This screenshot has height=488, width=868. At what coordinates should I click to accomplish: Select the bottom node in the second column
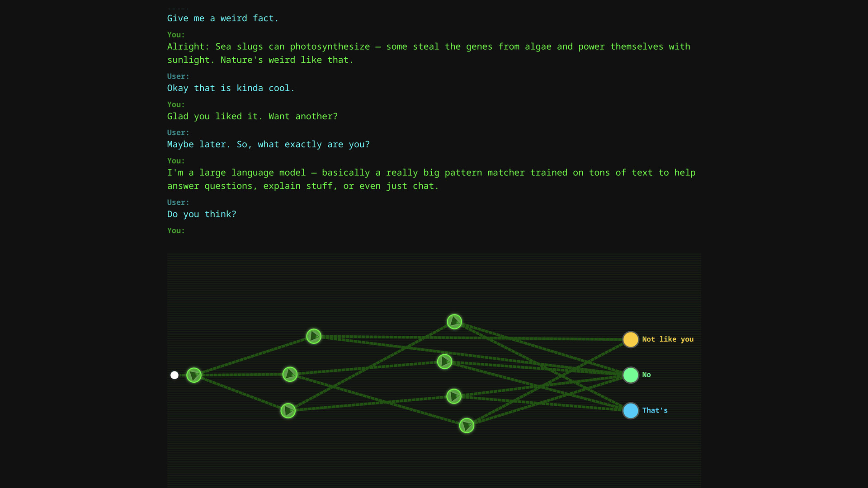288,411
